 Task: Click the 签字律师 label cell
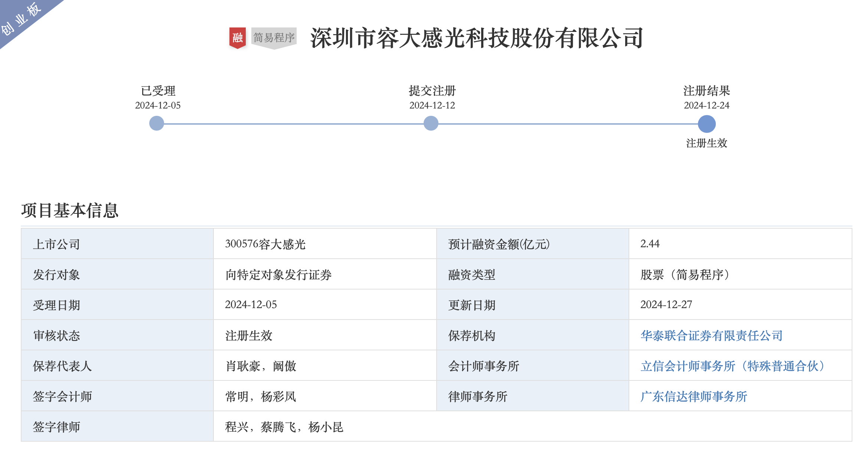click(117, 426)
